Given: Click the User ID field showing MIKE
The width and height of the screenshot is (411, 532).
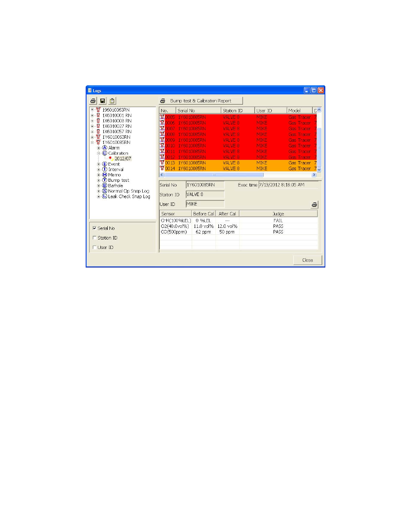Looking at the screenshot, I should 205,204.
